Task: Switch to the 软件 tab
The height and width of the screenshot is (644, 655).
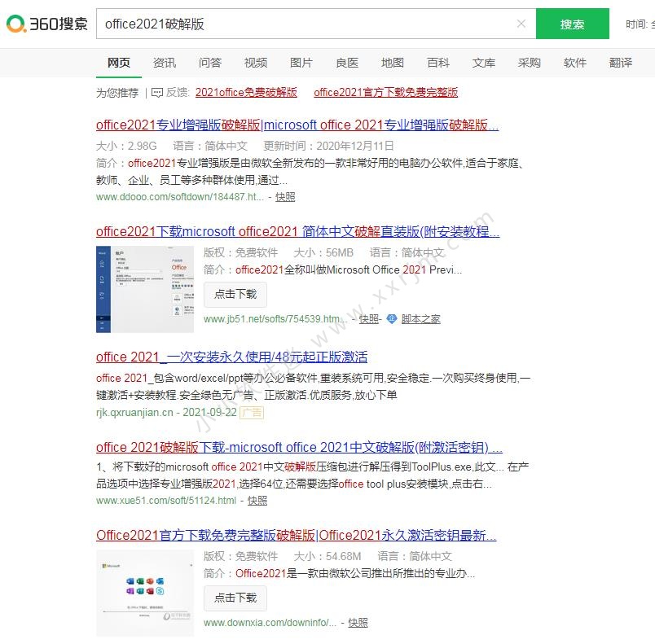Action: (x=575, y=63)
